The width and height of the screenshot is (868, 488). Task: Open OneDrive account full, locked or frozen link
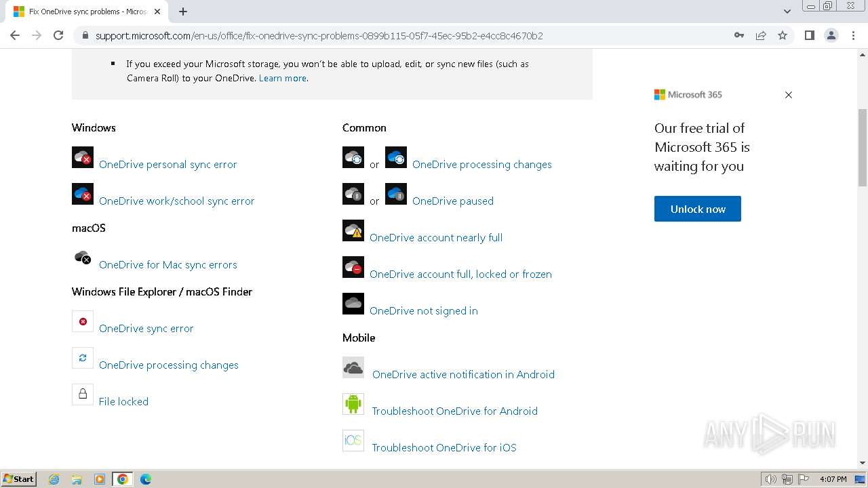pos(460,274)
